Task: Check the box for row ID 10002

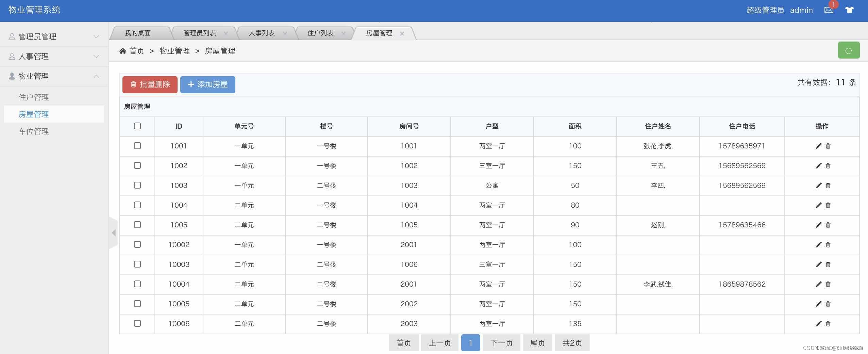Action: pyautogui.click(x=137, y=244)
